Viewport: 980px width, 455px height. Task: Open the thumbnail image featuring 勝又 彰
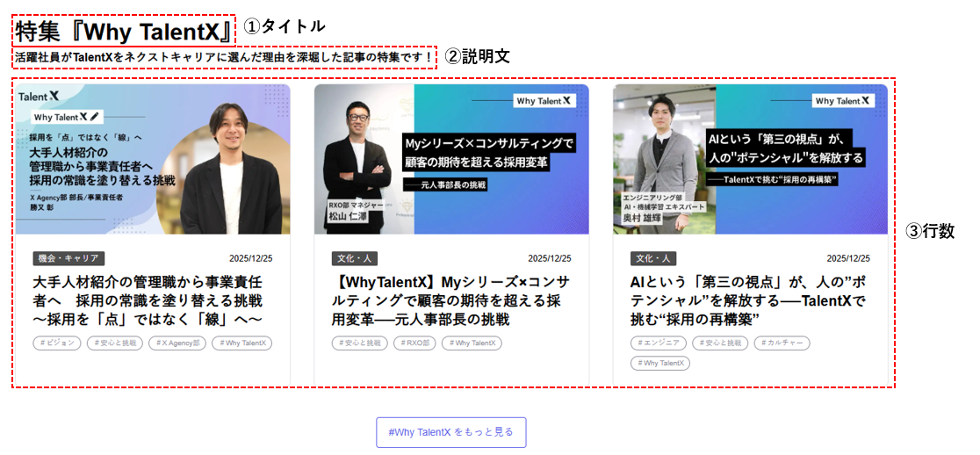click(x=153, y=159)
